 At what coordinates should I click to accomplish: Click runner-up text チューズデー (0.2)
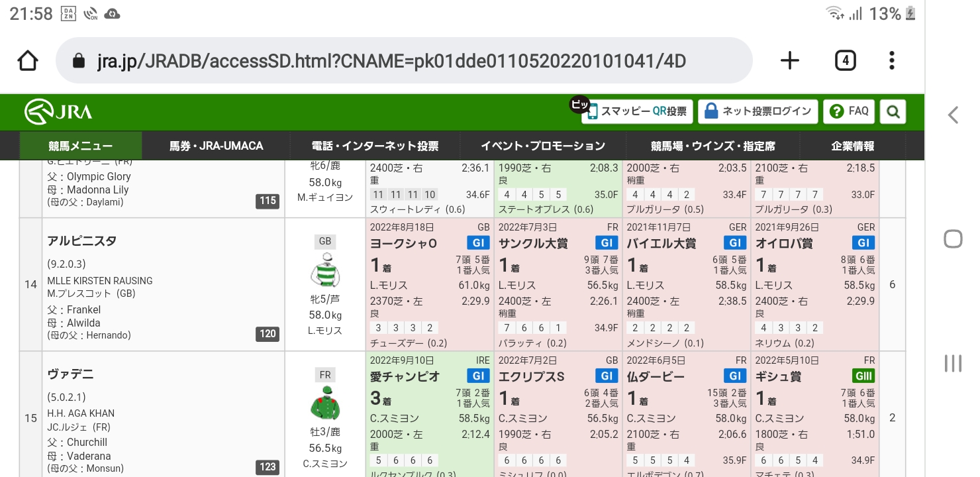[409, 343]
